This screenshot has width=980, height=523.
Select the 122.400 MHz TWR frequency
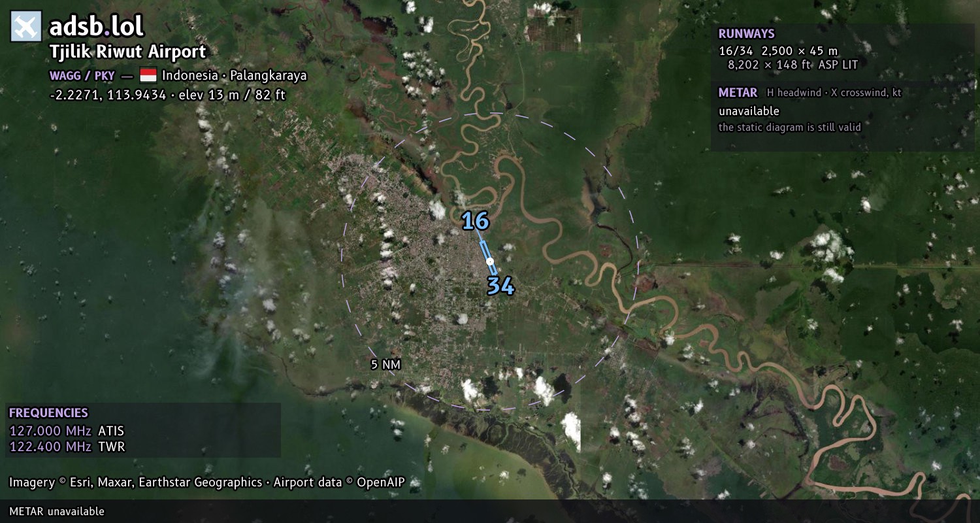coord(67,447)
